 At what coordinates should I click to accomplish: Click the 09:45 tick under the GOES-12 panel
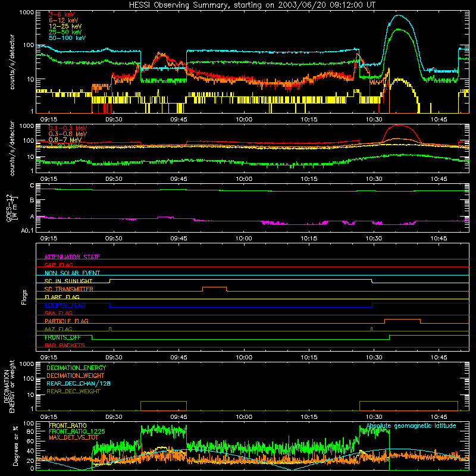178,239
